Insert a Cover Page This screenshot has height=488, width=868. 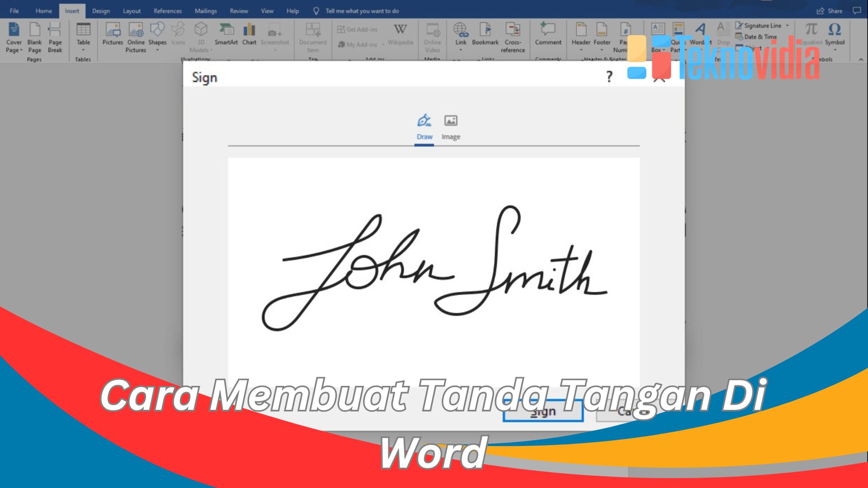pyautogui.click(x=14, y=38)
